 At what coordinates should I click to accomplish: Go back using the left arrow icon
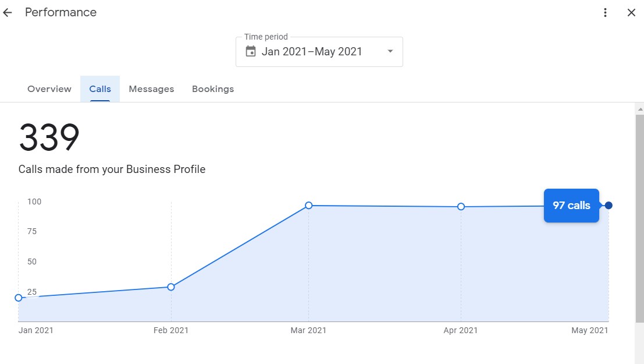coord(8,13)
